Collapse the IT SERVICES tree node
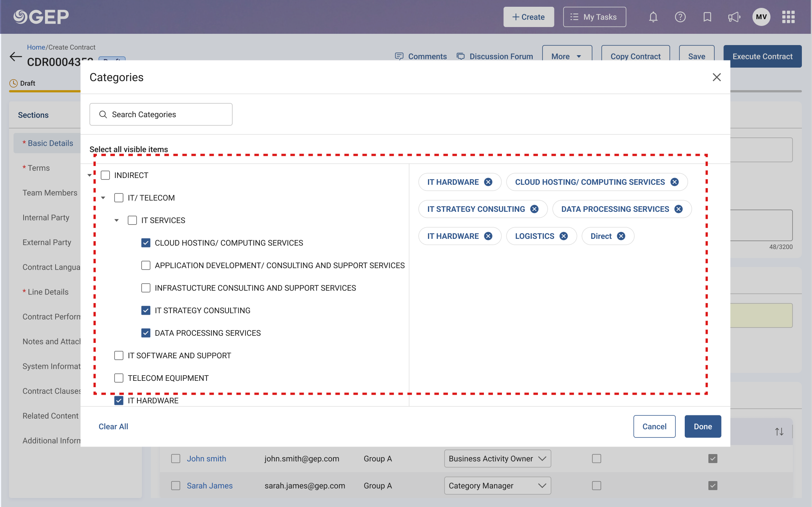812x507 pixels. (117, 220)
